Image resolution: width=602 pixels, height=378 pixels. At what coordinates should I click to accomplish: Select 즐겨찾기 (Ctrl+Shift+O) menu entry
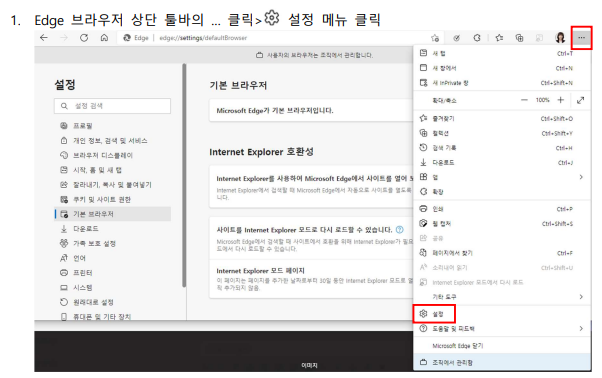click(x=502, y=118)
